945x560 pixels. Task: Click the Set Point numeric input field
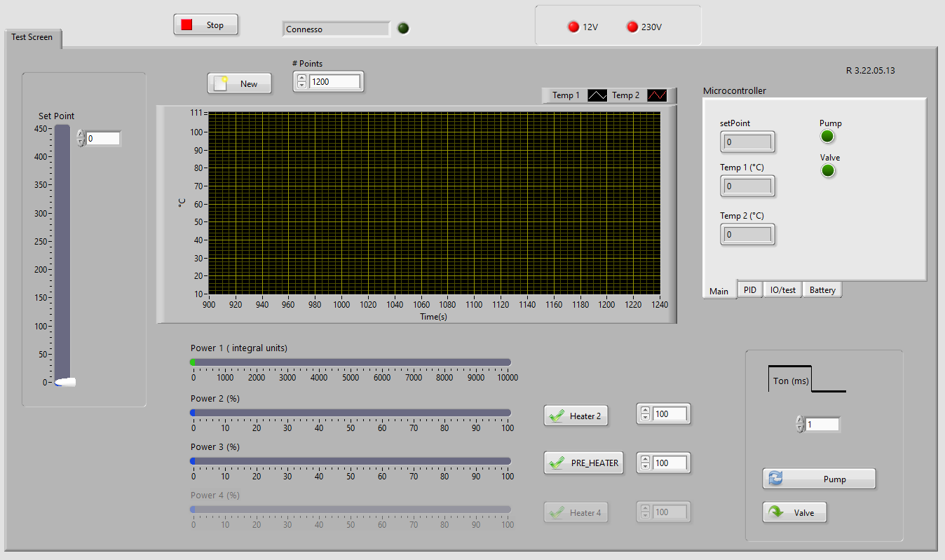tap(103, 139)
